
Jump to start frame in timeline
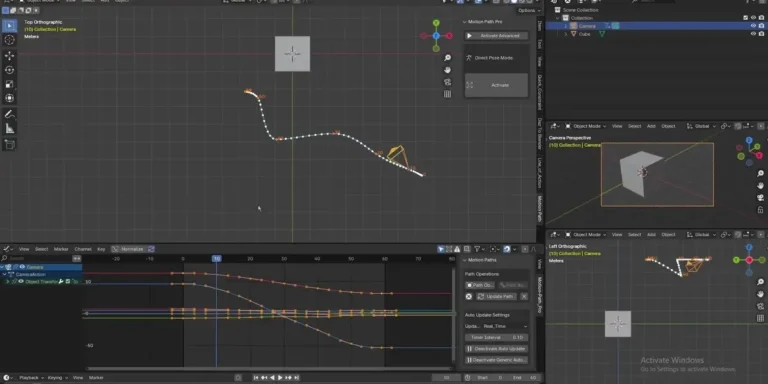coord(256,378)
